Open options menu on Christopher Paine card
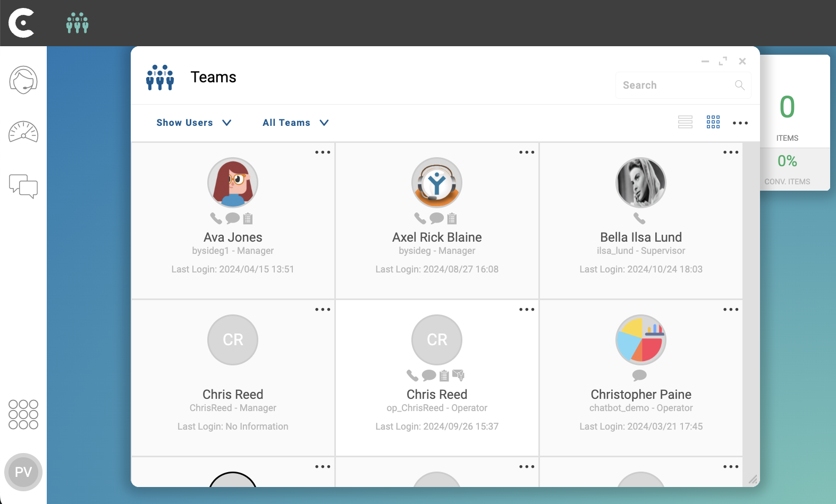 tap(731, 310)
